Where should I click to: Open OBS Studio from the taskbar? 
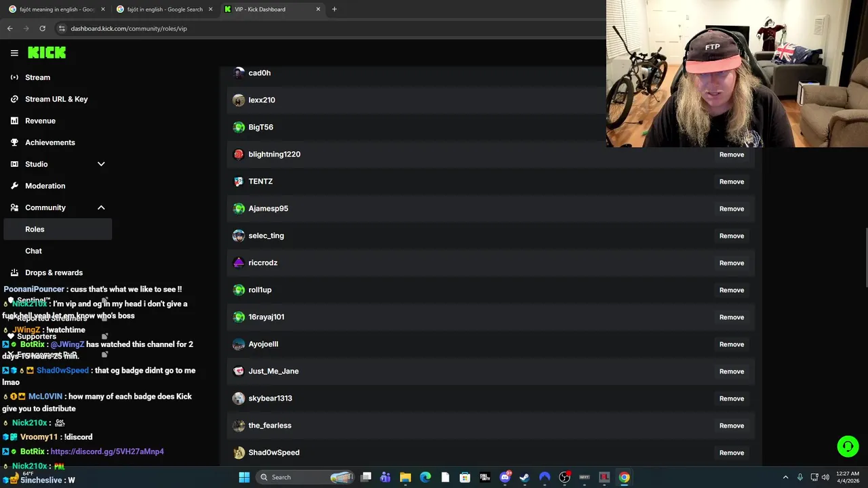click(x=564, y=477)
